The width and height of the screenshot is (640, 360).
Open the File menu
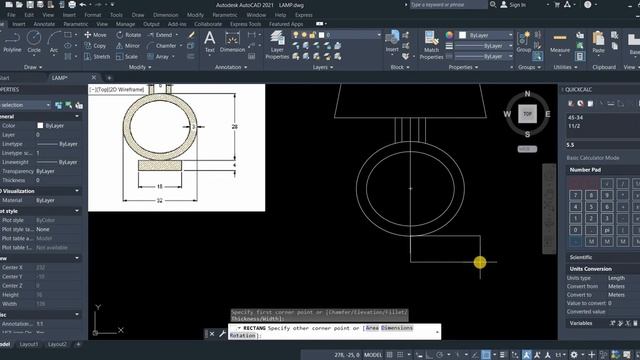point(11,15)
